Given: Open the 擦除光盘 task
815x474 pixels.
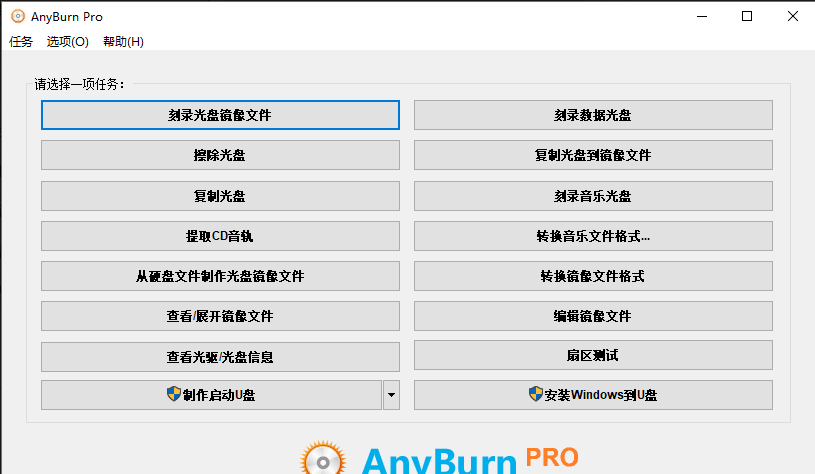Looking at the screenshot, I should coord(220,155).
